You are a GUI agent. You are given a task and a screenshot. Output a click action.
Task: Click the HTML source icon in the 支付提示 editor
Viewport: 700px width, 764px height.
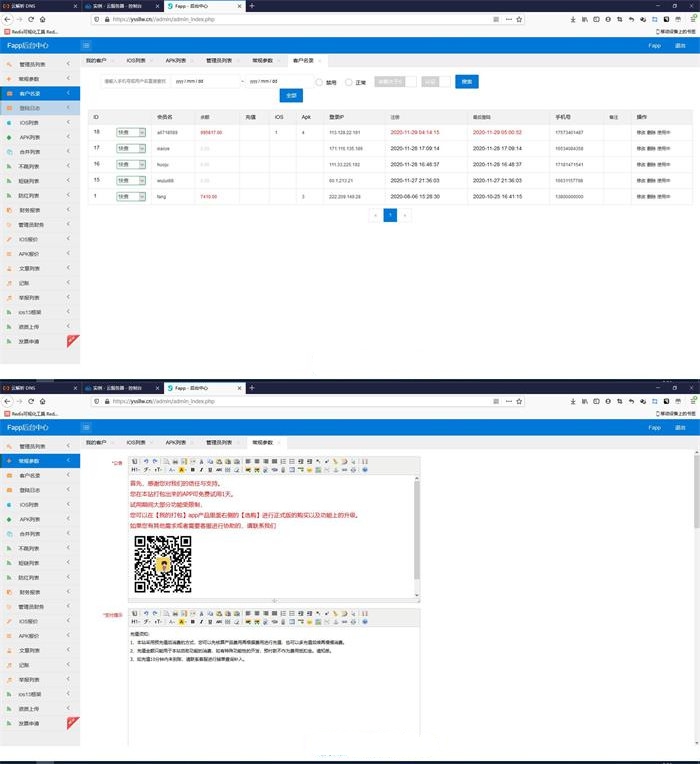click(x=134, y=613)
